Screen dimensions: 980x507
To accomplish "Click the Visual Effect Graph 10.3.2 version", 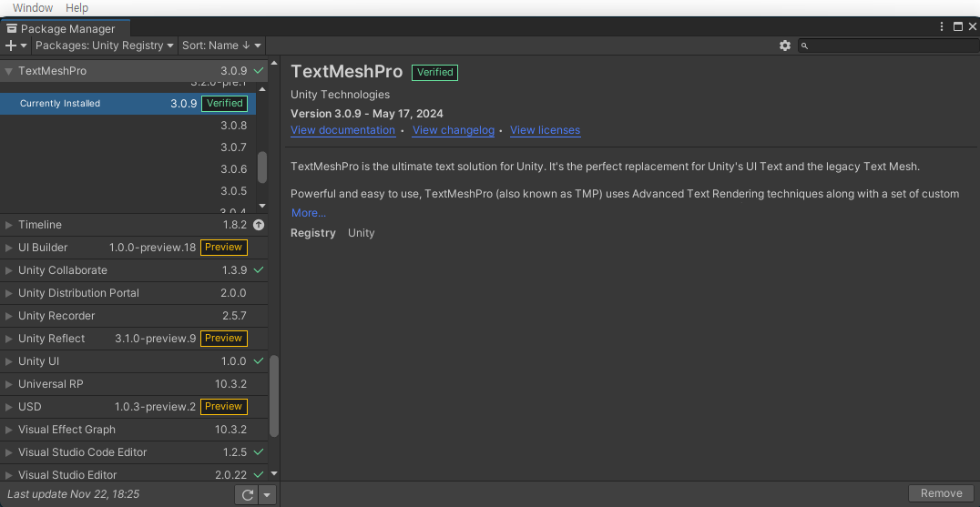I will [230, 430].
